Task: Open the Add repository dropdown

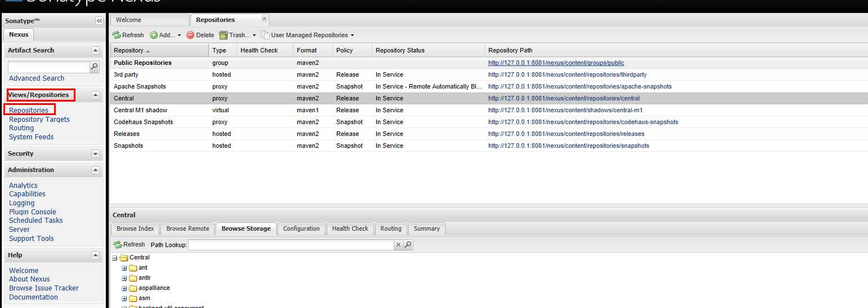Action: click(166, 35)
